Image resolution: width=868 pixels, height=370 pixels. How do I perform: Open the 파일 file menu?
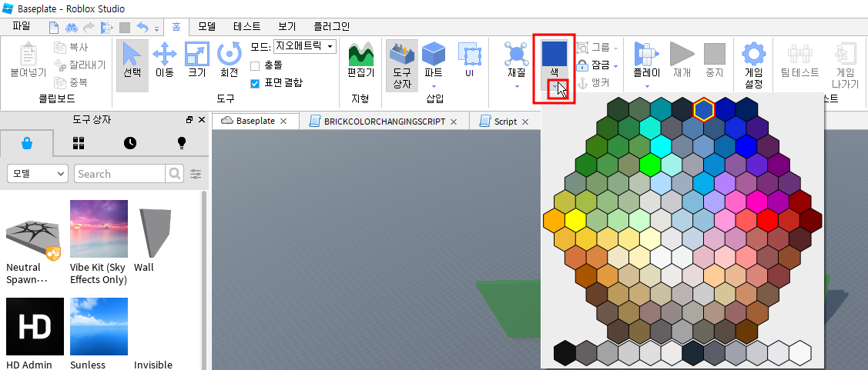tap(21, 26)
